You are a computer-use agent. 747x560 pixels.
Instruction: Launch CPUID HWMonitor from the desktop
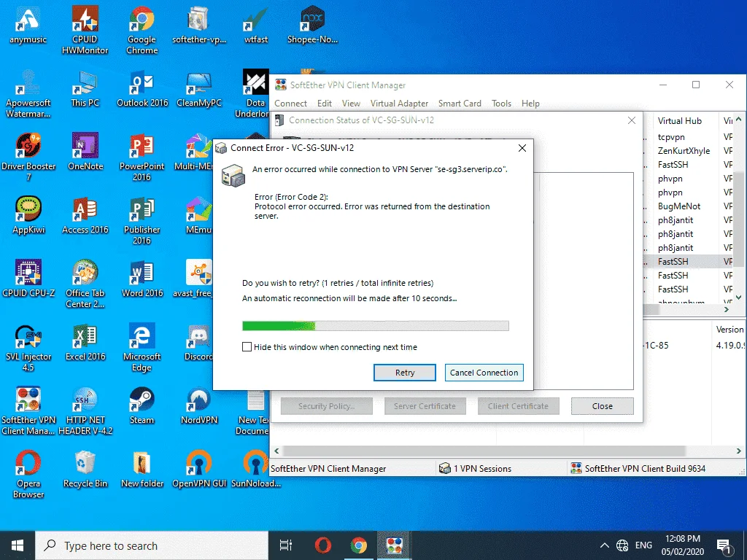pos(85,31)
